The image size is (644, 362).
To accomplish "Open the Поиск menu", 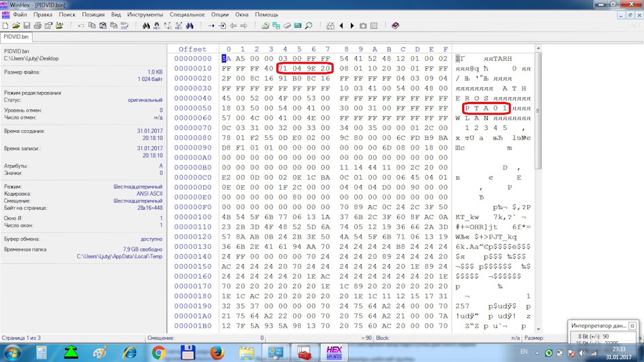I will point(67,14).
